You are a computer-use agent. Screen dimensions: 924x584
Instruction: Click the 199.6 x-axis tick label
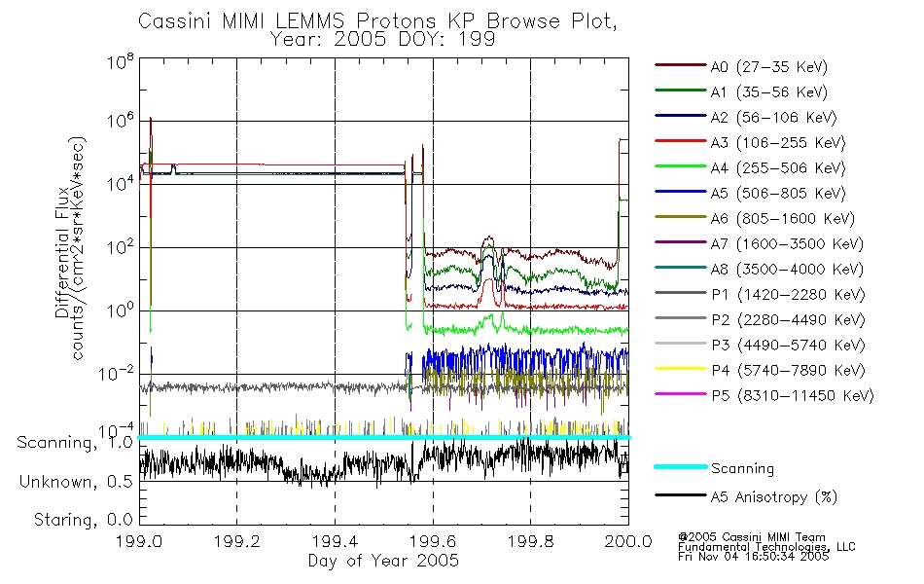(x=433, y=541)
